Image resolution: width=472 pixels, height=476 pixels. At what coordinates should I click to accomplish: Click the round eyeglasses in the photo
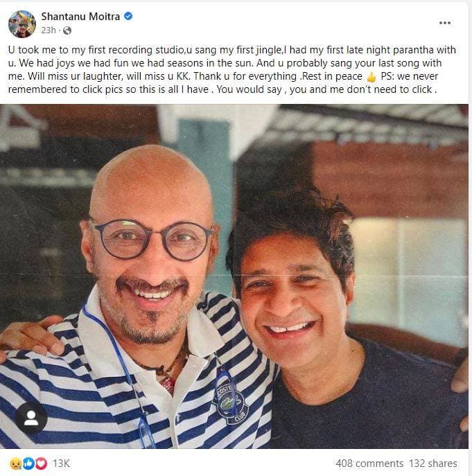(x=152, y=240)
